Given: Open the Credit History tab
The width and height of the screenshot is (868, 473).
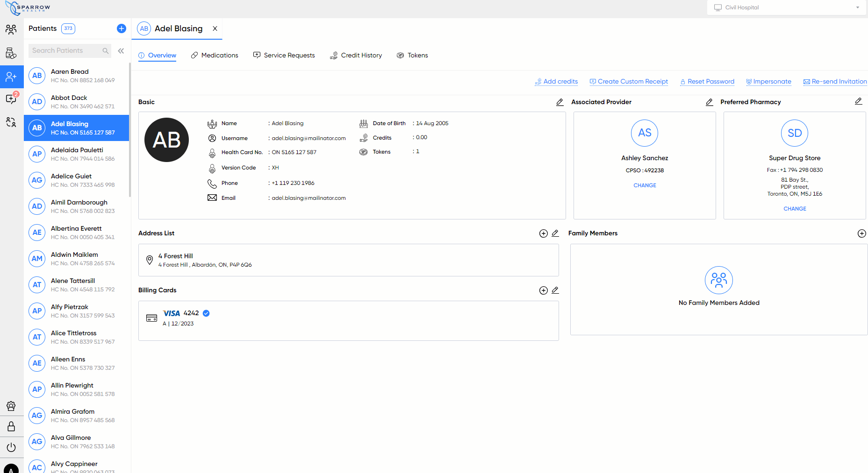Looking at the screenshot, I should point(356,55).
